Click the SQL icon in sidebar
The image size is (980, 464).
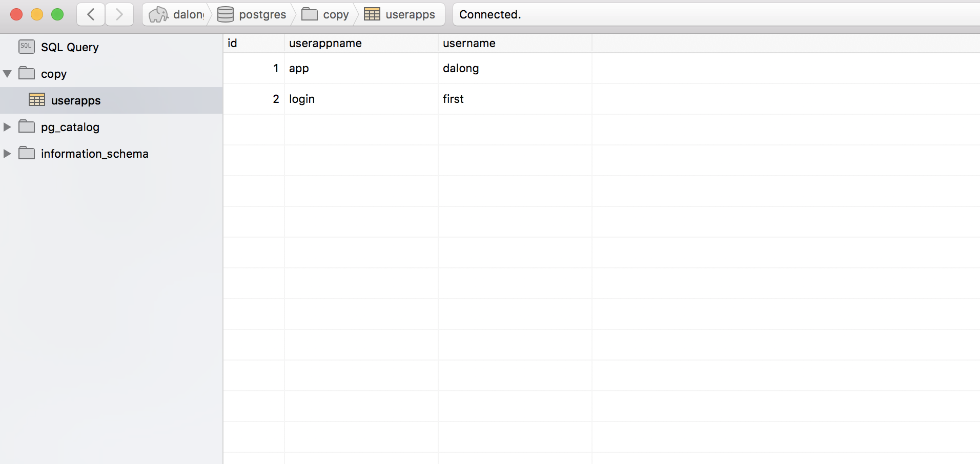click(27, 47)
